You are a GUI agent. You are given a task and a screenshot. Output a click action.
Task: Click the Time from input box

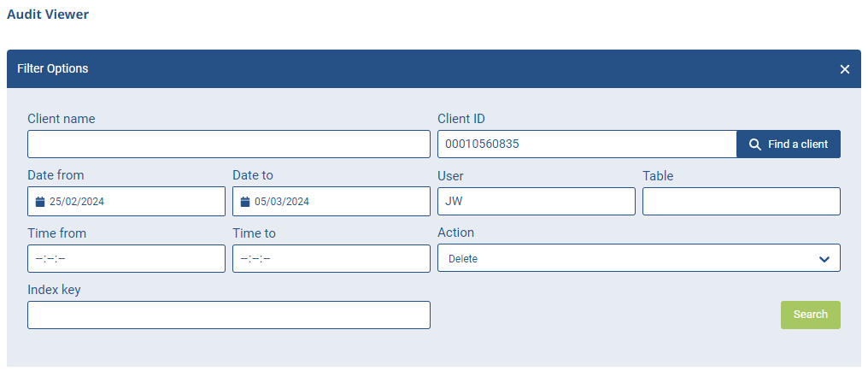click(126, 259)
